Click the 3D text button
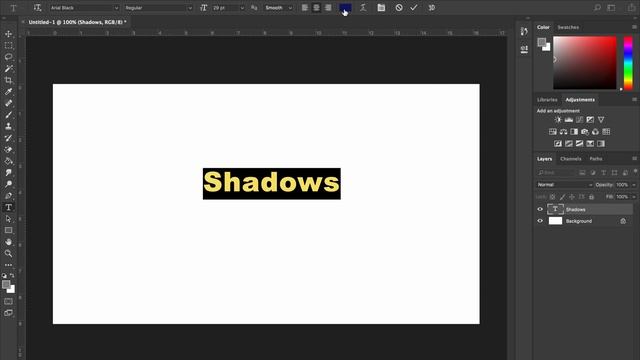 (x=431, y=8)
